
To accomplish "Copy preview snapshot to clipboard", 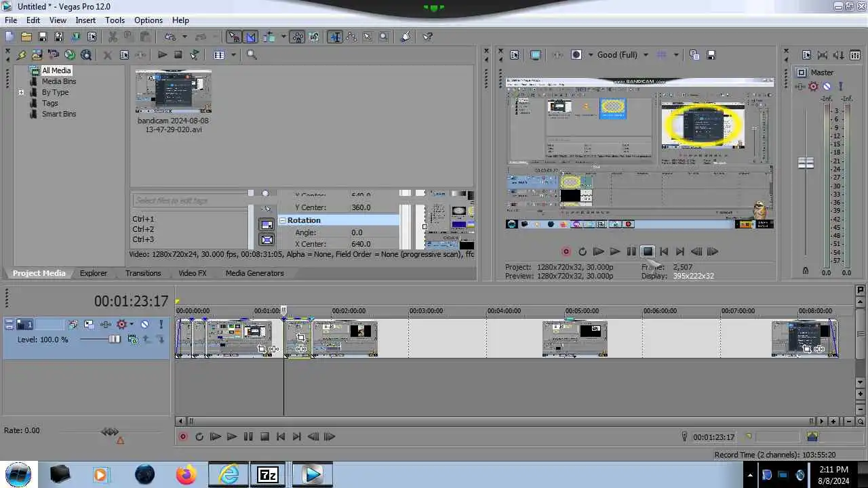I will click(x=694, y=55).
